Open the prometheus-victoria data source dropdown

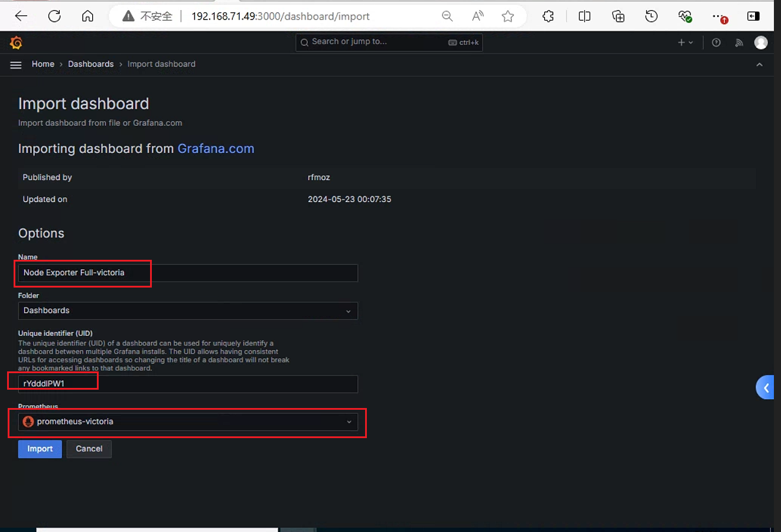pos(188,422)
